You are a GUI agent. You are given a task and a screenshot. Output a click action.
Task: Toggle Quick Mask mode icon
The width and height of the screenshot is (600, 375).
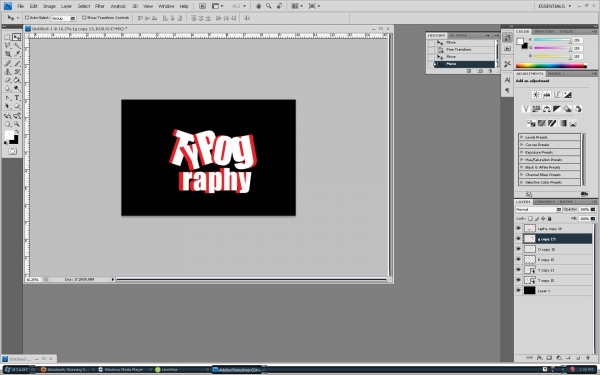pos(12,152)
